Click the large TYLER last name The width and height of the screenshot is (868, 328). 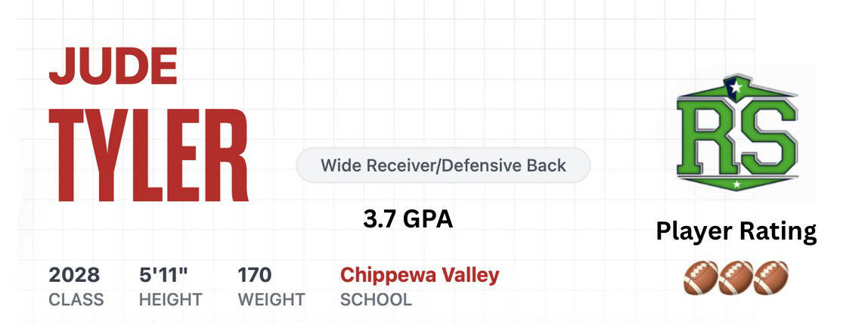[x=148, y=156]
